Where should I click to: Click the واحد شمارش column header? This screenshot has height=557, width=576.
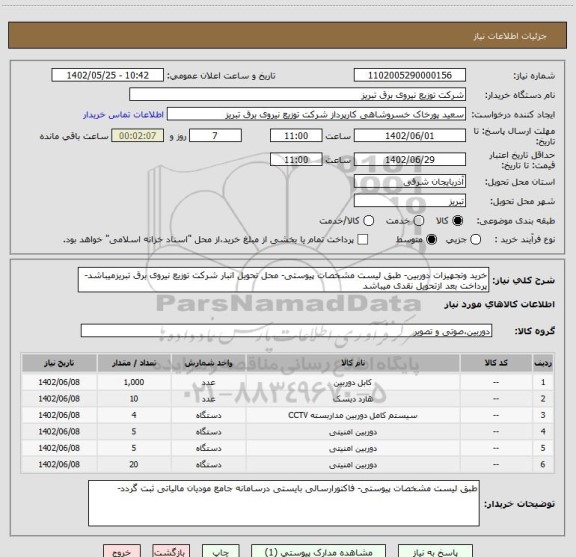click(x=208, y=363)
